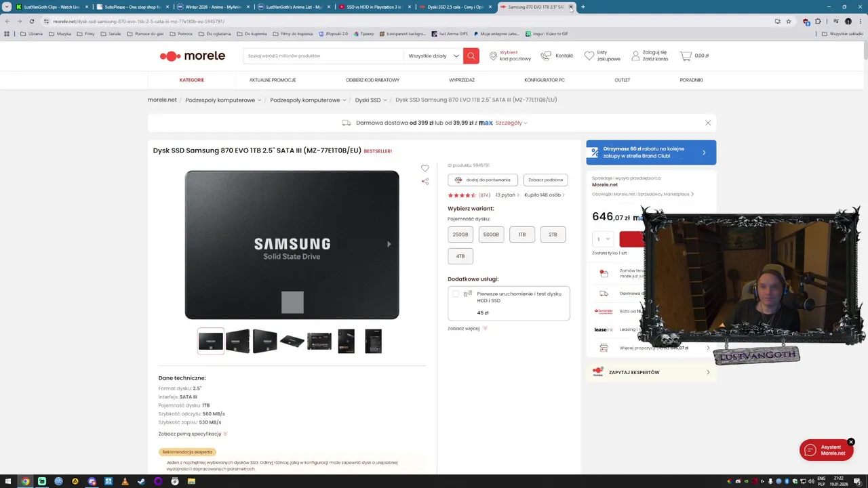Image resolution: width=868 pixels, height=488 pixels.
Task: Open KONFIGURATOR PC menu item
Action: tap(545, 80)
